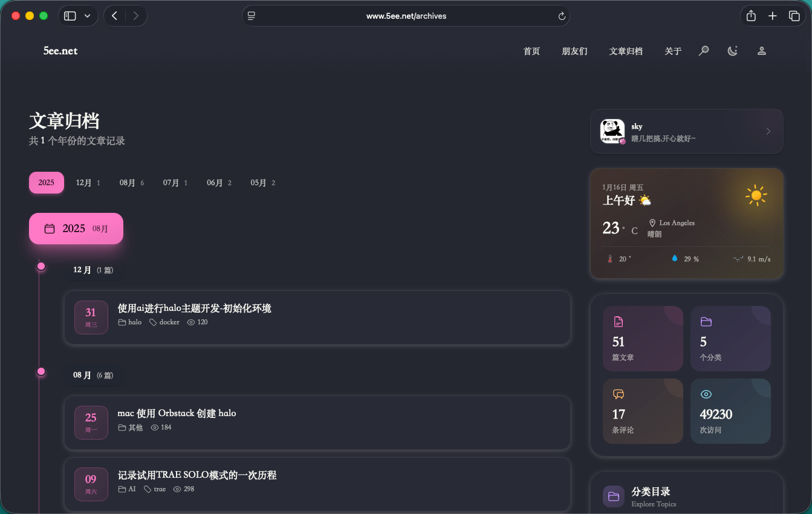Click the back navigation arrow
The height and width of the screenshot is (514, 812).
(115, 16)
